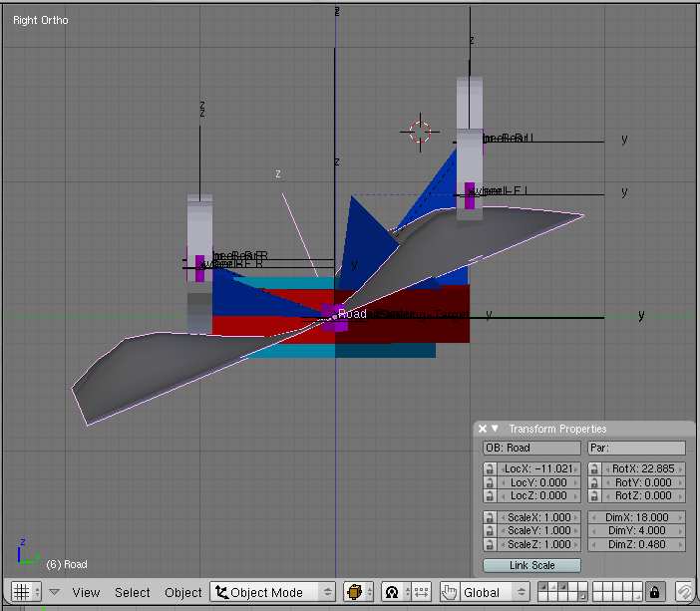700x611 pixels.
Task: Open the View menu
Action: (86, 592)
